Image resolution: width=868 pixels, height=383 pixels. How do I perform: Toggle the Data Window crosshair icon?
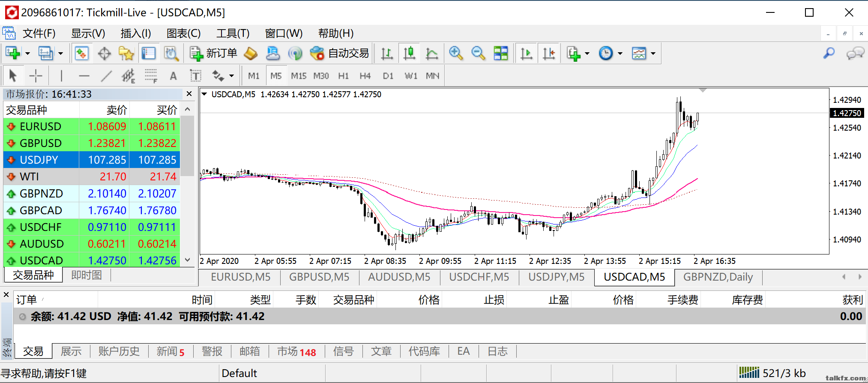(x=104, y=54)
